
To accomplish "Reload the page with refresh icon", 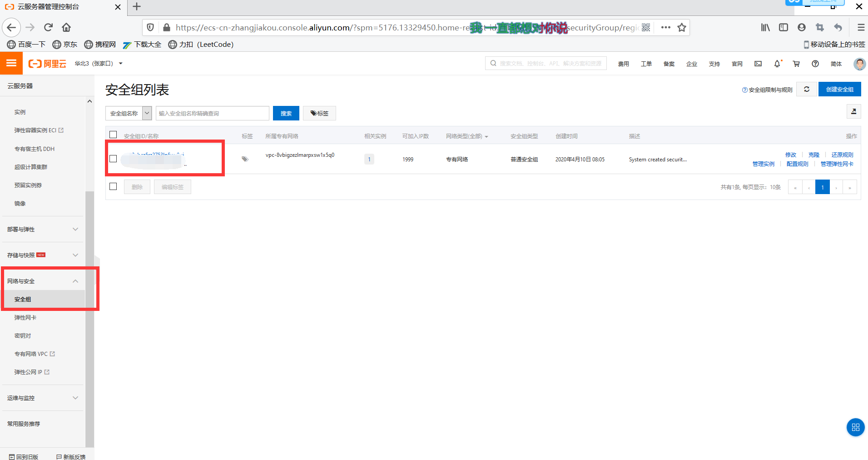I will click(48, 27).
